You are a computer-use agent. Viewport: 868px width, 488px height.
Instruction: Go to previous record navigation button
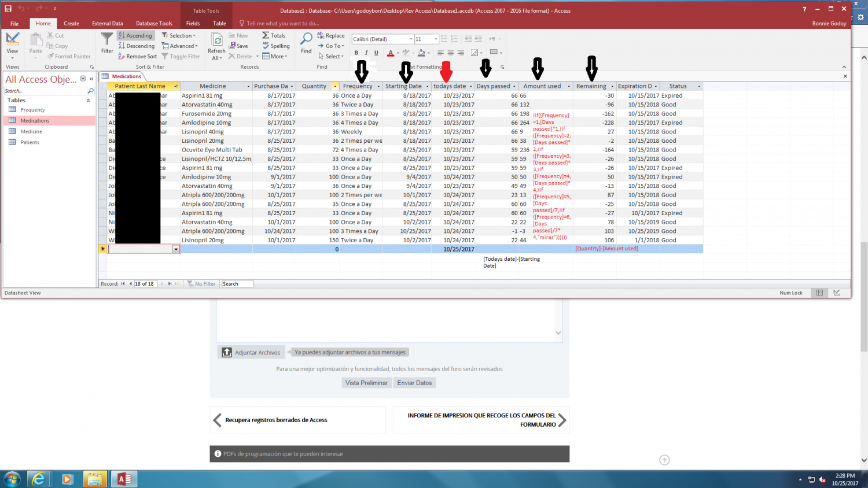click(x=130, y=284)
